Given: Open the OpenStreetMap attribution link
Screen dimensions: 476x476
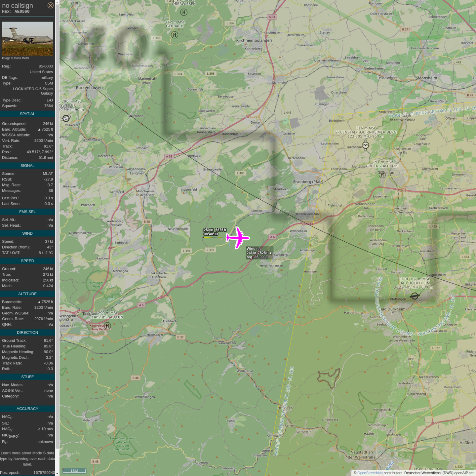Looking at the screenshot, I should tap(370, 473).
